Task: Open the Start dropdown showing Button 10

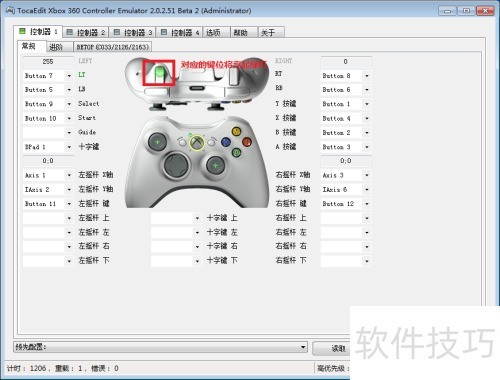Action: tap(48, 118)
